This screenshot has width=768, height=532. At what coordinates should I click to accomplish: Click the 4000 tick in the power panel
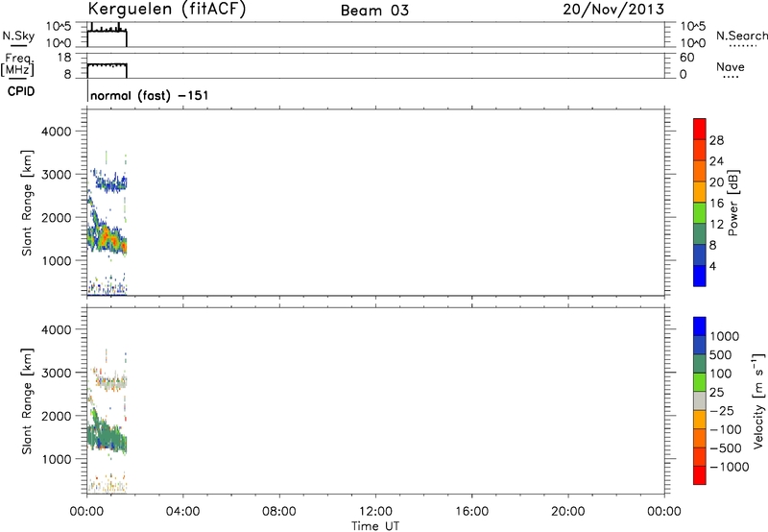(57, 132)
